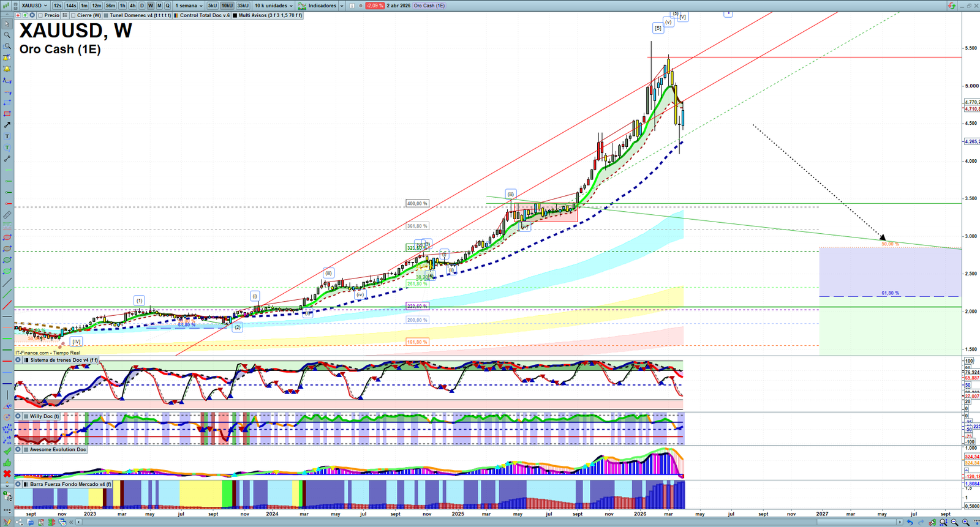Switch to the 56m timeframe
The width and height of the screenshot is (980, 527).
tap(110, 6)
